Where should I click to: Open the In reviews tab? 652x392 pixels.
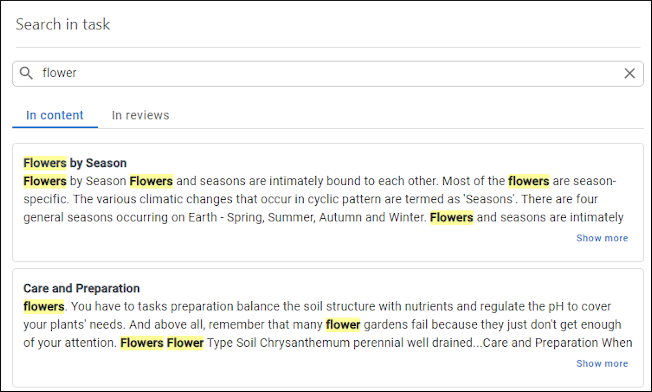[141, 115]
